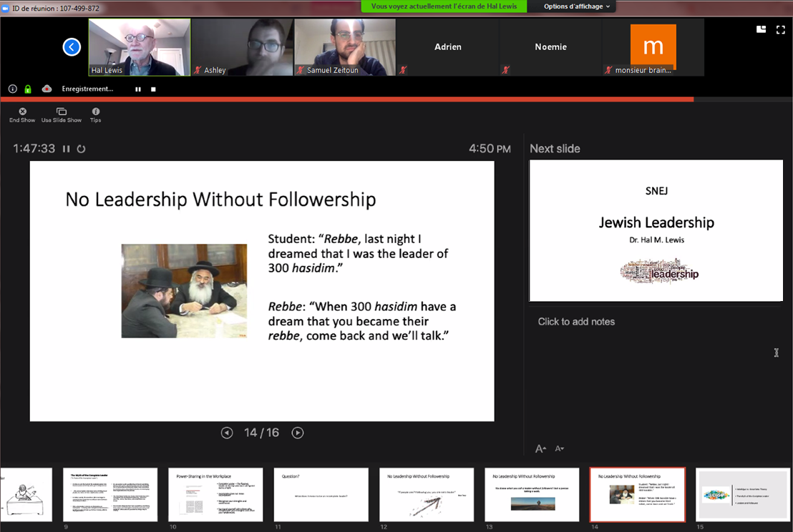Stop the meeting recording
The width and height of the screenshot is (793, 532).
[153, 89]
